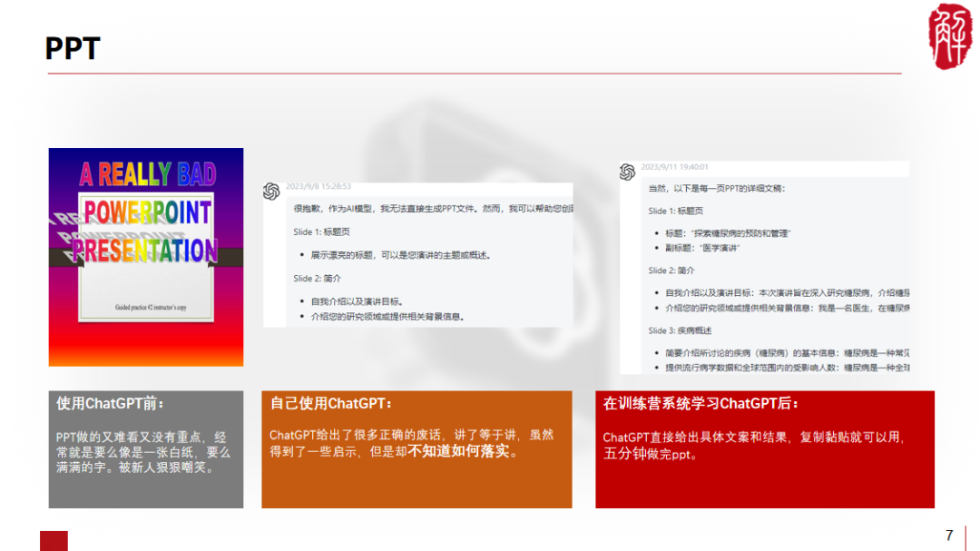Click 'Slide 1: 标题页' in right chat screenshot
Image resolution: width=980 pixels, height=551 pixels.
click(676, 211)
